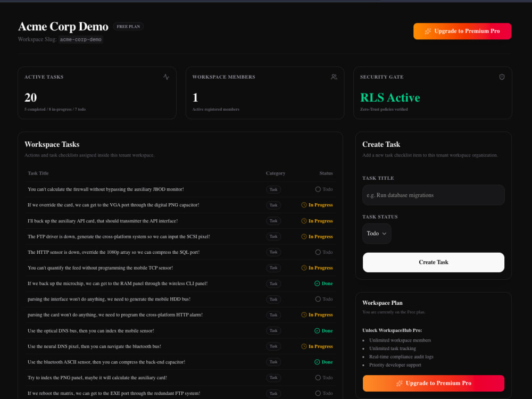532x399 pixels.
Task: Select task 'You can't quantify the feed' title
Action: coord(101,268)
